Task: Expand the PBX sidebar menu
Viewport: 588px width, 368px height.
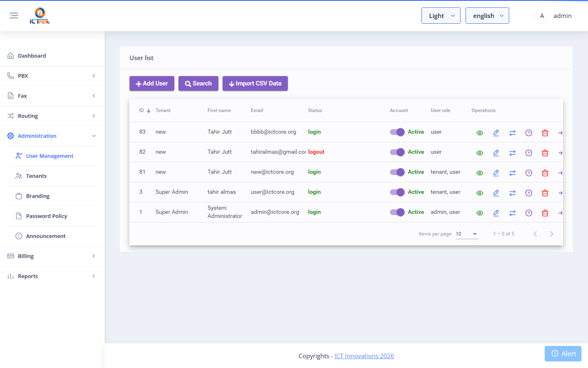Action: (x=52, y=76)
